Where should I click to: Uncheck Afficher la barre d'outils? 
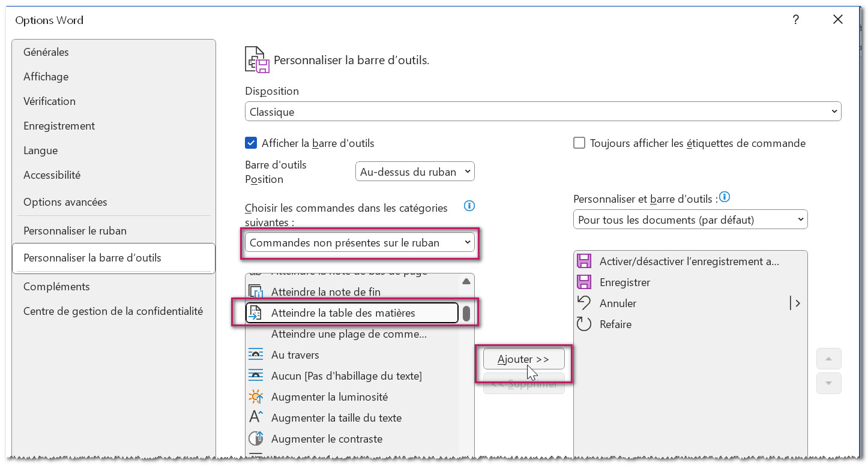point(251,143)
